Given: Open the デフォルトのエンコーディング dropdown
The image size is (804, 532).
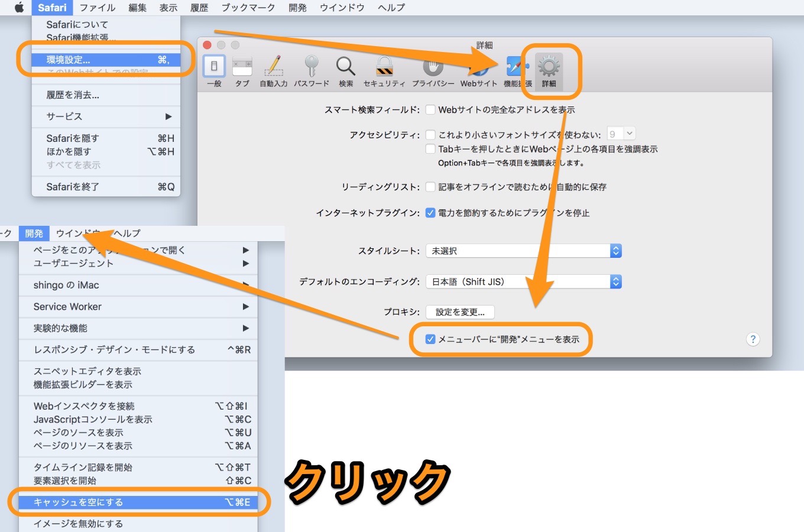Looking at the screenshot, I should [524, 282].
